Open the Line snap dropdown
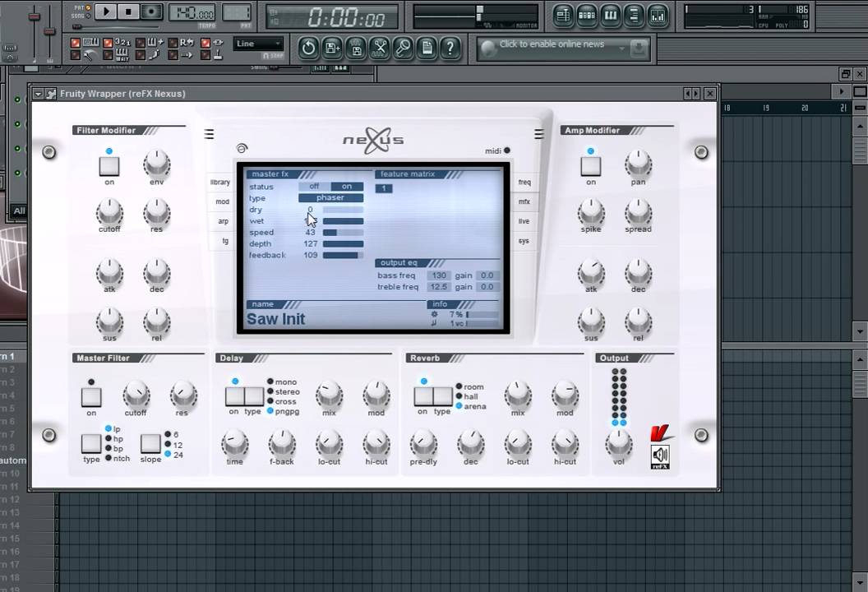 [259, 44]
